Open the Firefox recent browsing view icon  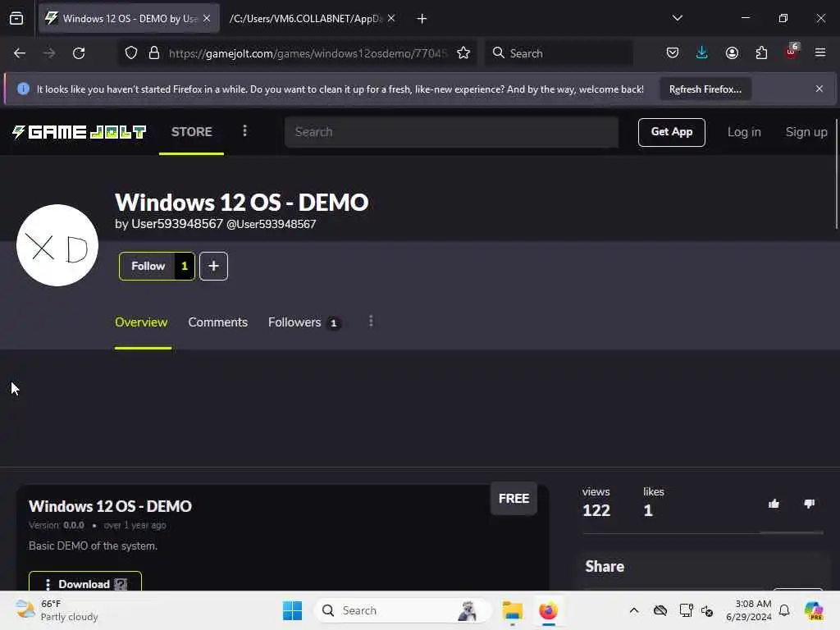(x=16, y=19)
